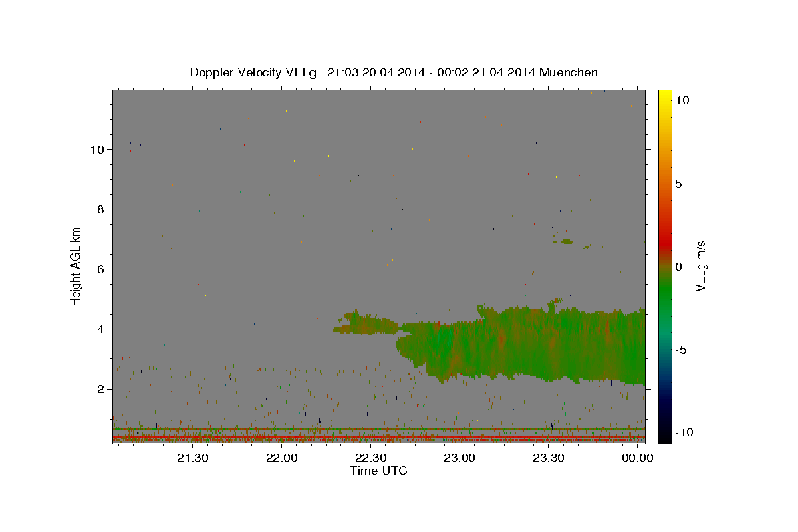Click the 'Time UTC' axis title
The image size is (798, 532).
point(378,471)
